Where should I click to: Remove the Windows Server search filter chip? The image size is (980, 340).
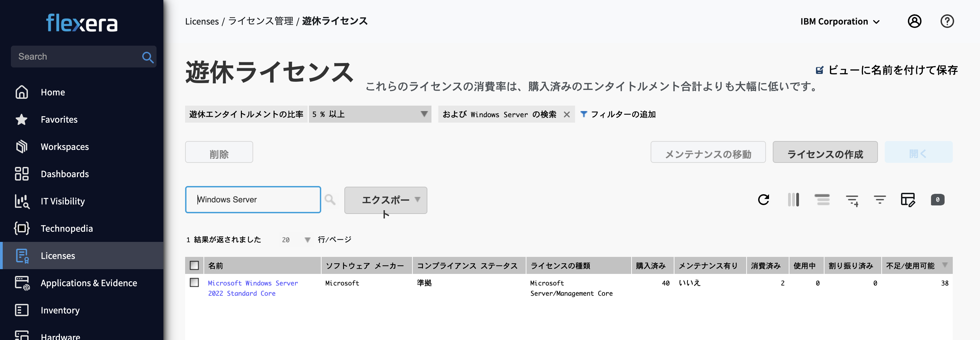566,114
